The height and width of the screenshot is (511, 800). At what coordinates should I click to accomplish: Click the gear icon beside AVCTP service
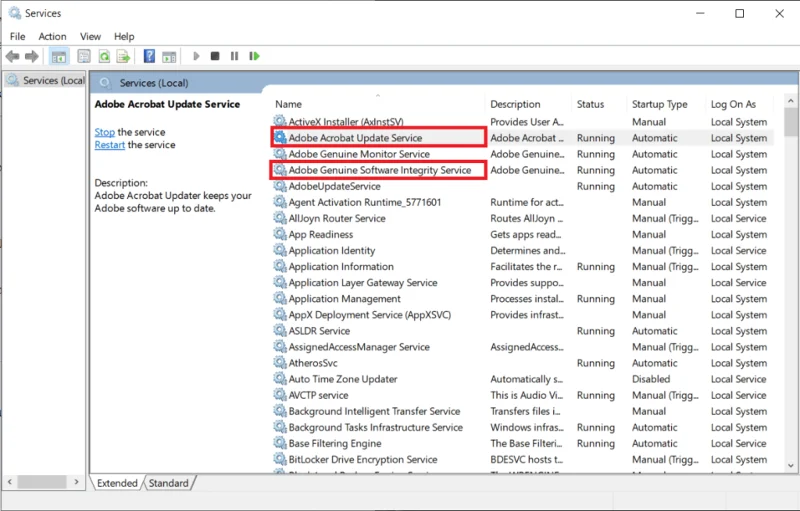click(x=280, y=394)
